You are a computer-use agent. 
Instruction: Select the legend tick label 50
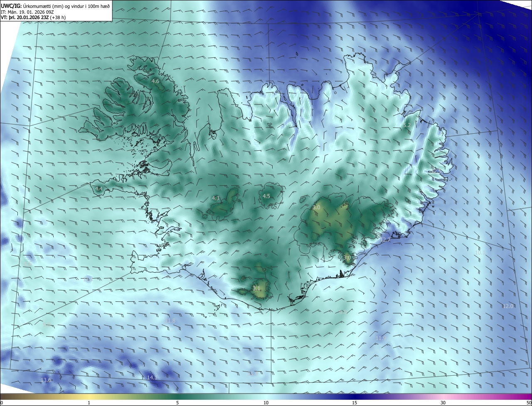point(529,403)
